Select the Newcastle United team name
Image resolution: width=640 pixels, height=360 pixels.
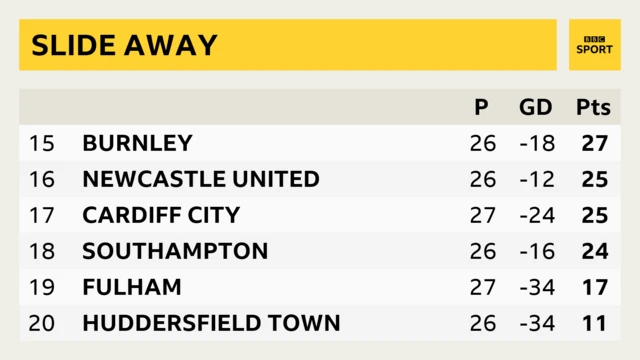coord(201,179)
